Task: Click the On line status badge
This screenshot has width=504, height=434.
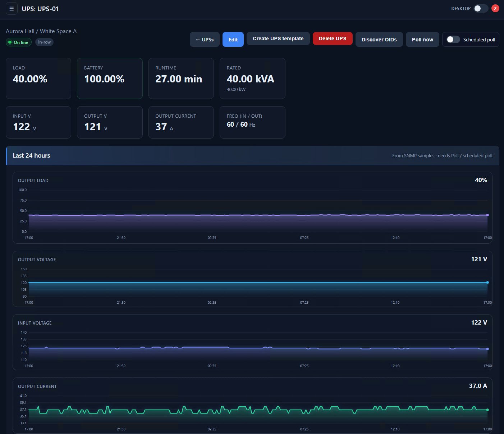Action: point(19,42)
